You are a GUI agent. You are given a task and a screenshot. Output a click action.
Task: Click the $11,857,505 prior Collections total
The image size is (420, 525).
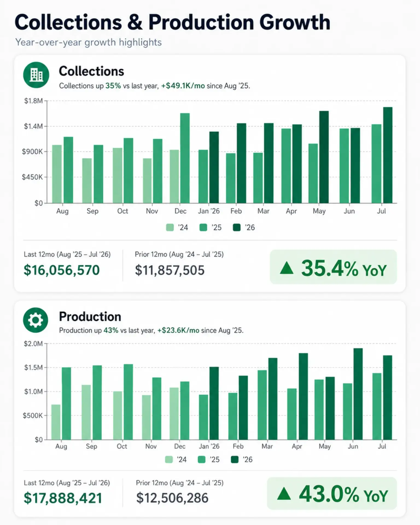pyautogui.click(x=170, y=270)
